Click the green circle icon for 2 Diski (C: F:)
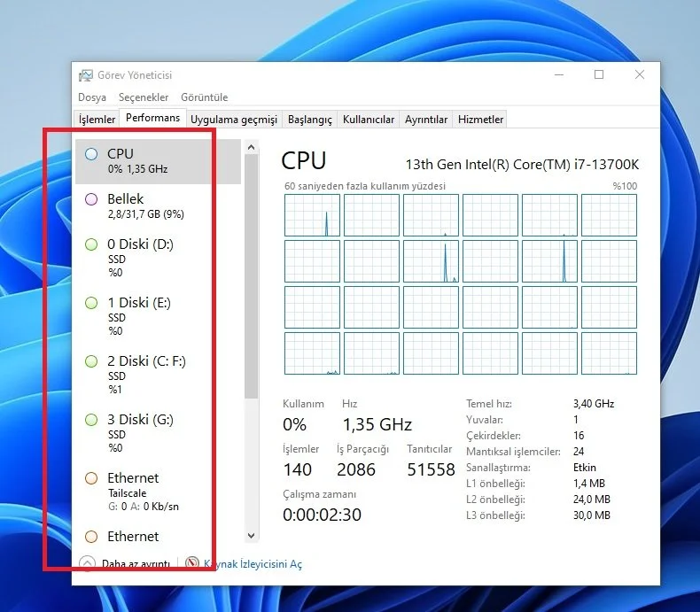The width and height of the screenshot is (700, 612). [91, 361]
